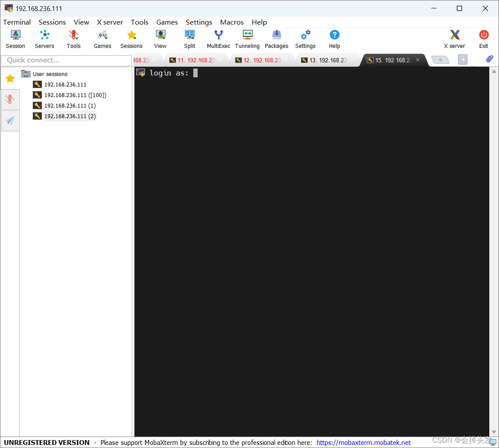Open the Macros menu
The height and width of the screenshot is (448, 499).
pyautogui.click(x=232, y=22)
